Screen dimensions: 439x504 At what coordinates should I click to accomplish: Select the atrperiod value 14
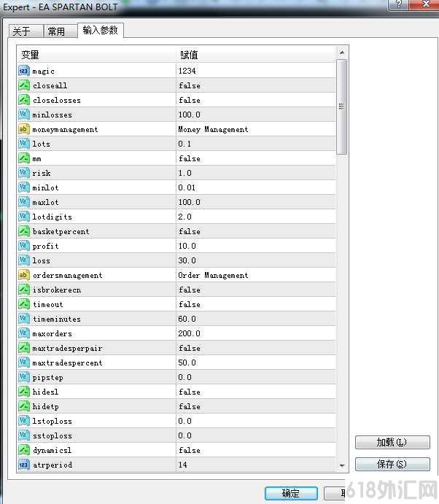click(183, 465)
